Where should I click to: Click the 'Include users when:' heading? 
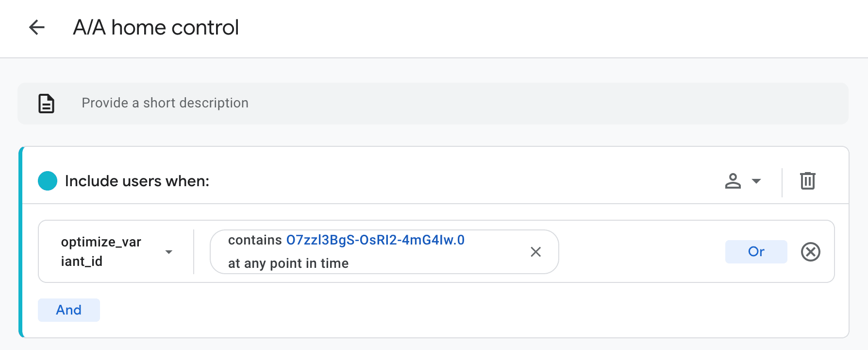(137, 181)
